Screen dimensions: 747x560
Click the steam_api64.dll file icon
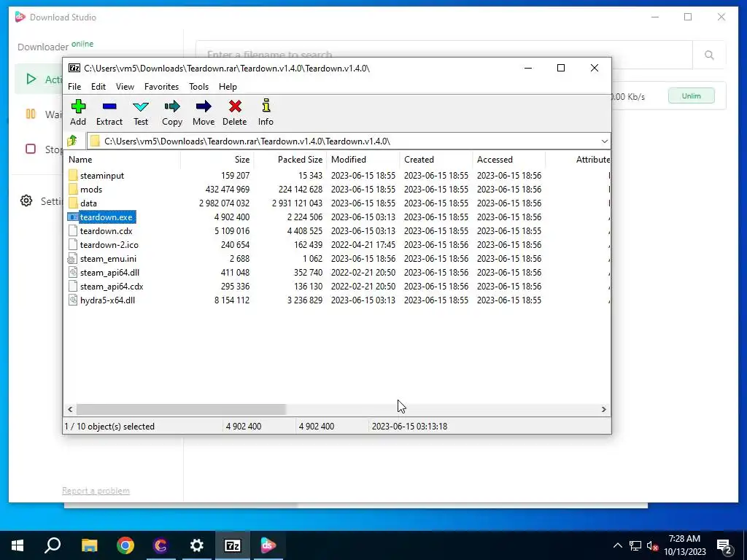pyautogui.click(x=72, y=273)
